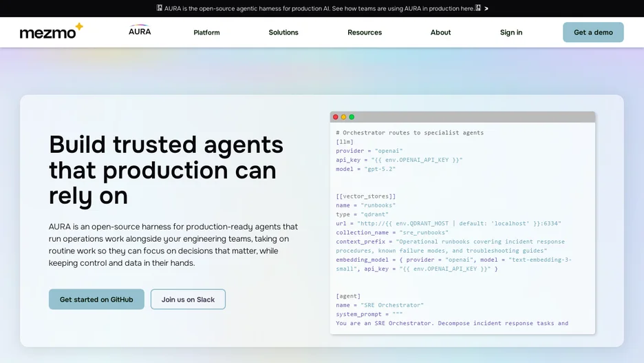Viewport: 644px width, 363px height.
Task: Click the 'type = "qdrant"' line
Action: tap(362, 214)
